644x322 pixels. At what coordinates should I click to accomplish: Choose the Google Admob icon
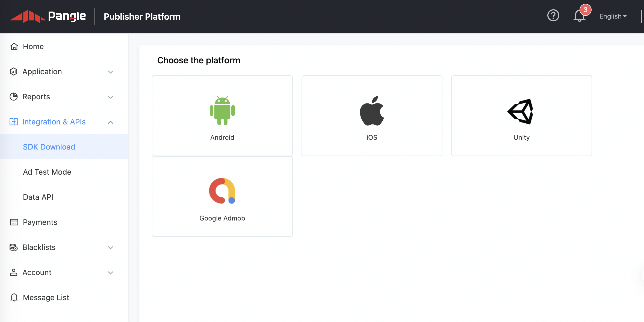pos(222,191)
